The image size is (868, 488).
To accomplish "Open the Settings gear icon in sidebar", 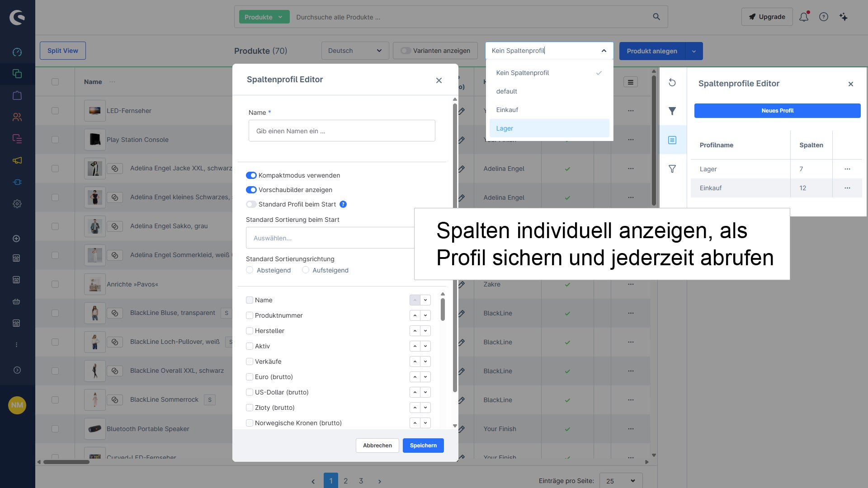I will pyautogui.click(x=17, y=204).
